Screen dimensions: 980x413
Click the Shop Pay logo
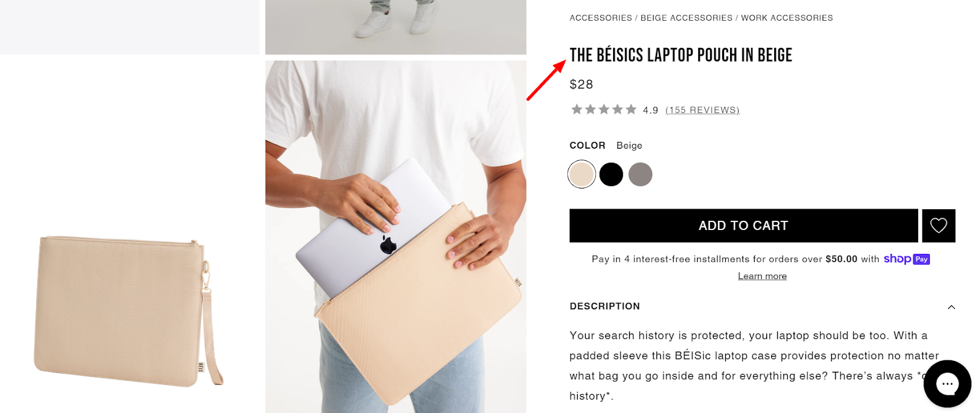tap(907, 259)
